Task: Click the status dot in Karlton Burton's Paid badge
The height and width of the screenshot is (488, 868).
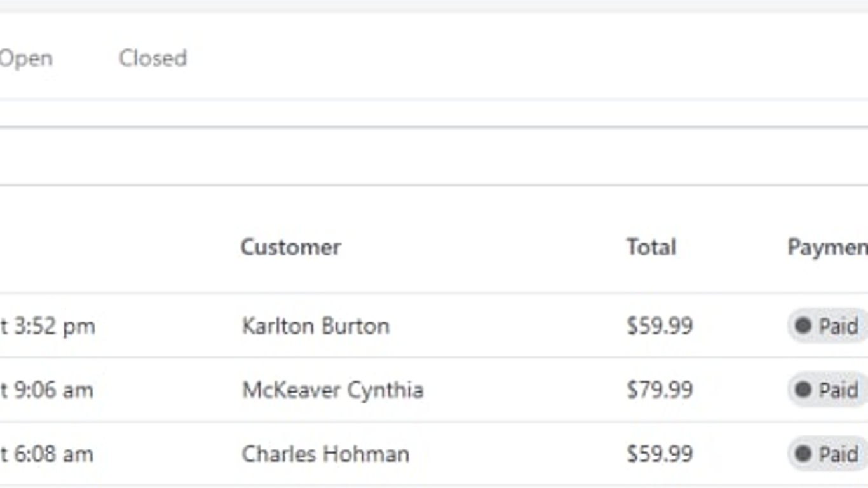Action: click(x=803, y=325)
